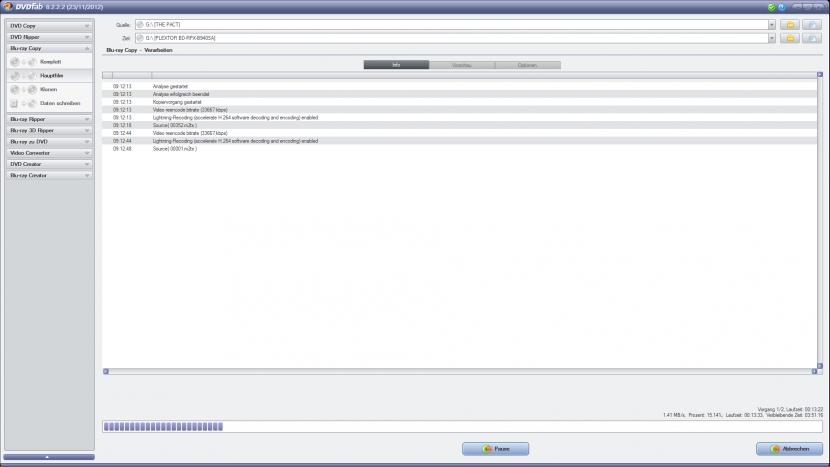Click the Pause button
The image size is (830, 467).
coord(495,449)
